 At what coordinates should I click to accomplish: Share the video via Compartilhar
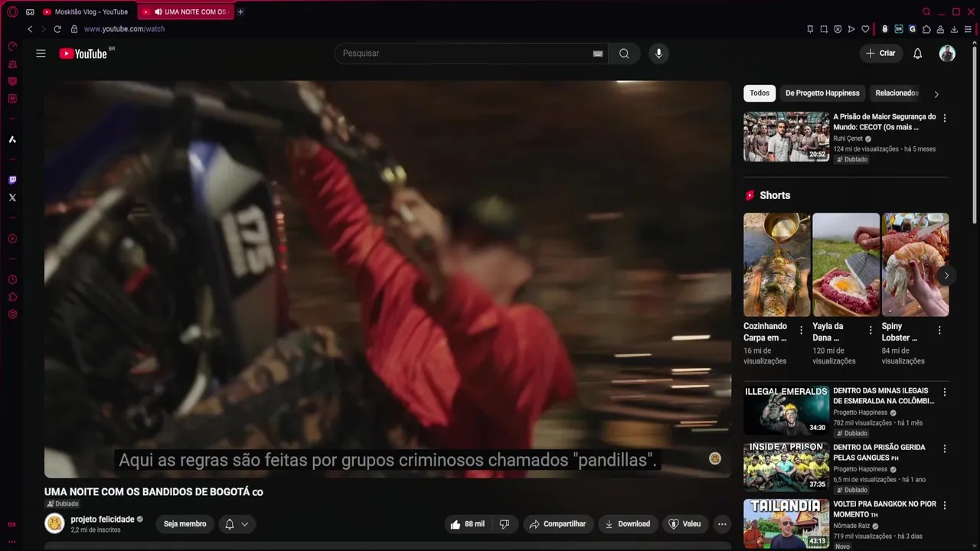tap(557, 524)
